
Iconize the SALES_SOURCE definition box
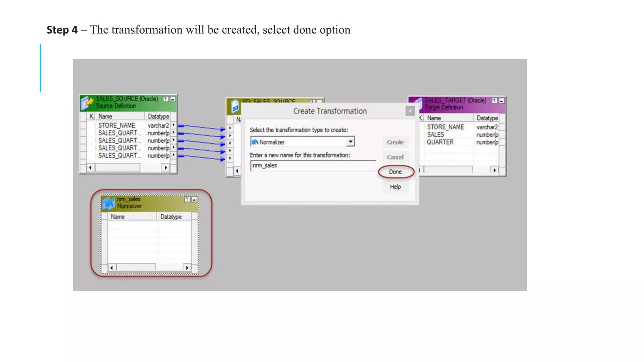[173, 99]
